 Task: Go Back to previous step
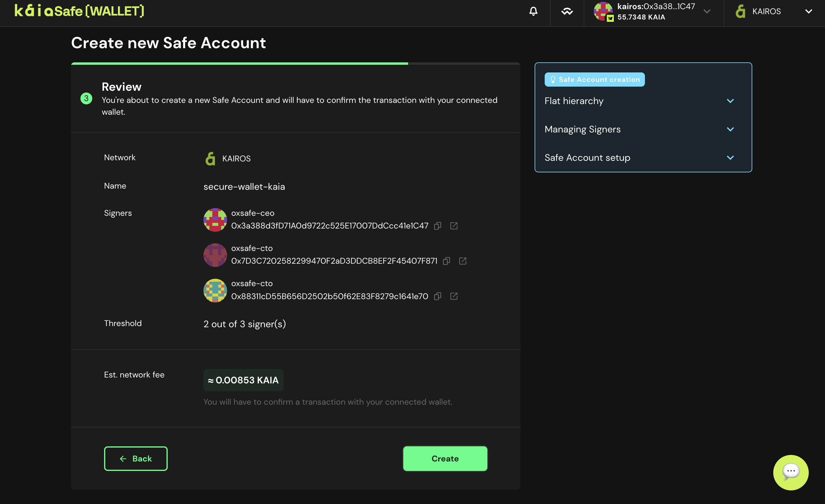coord(136,458)
